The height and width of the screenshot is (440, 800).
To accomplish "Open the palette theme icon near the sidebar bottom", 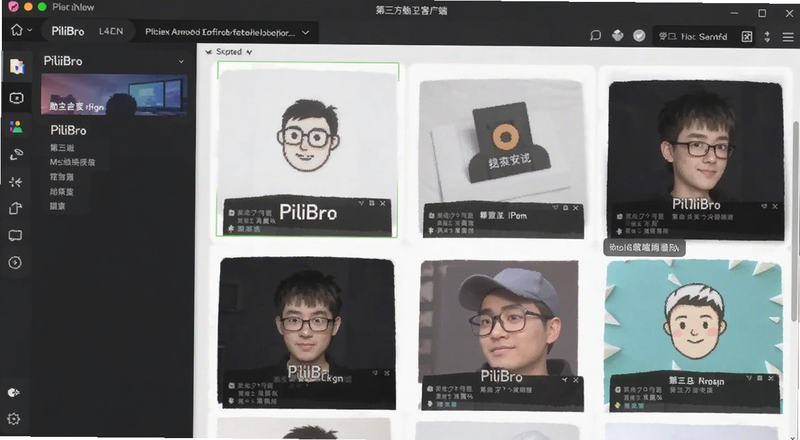I will click(14, 392).
